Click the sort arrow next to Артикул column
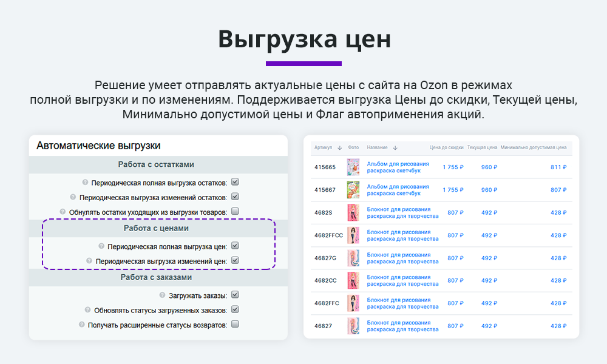 point(339,147)
